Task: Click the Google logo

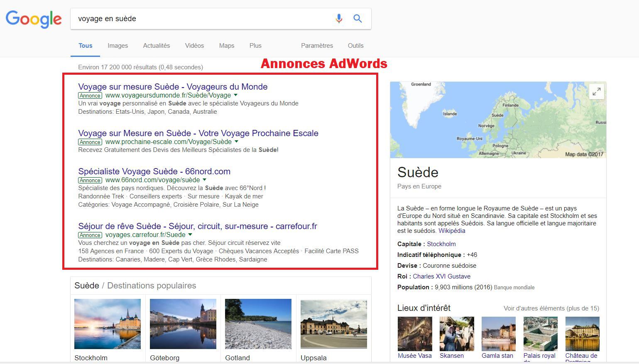Action: [x=34, y=19]
